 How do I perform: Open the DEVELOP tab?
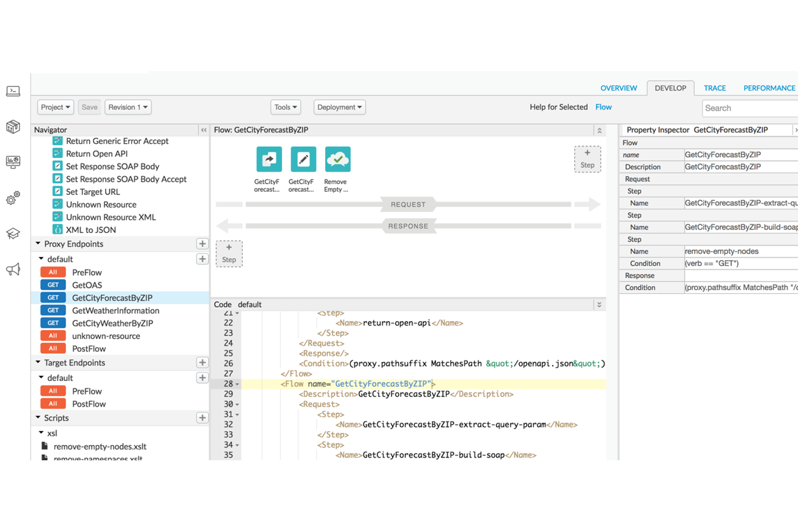670,88
